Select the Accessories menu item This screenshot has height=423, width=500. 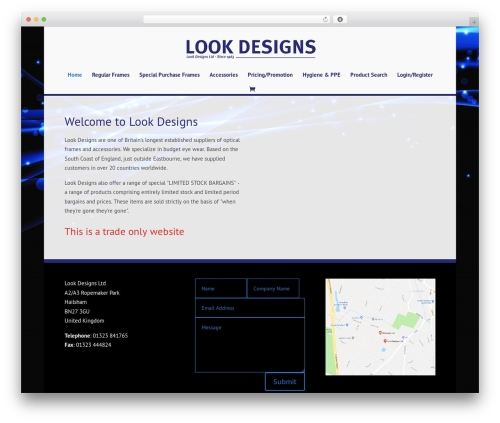(x=224, y=75)
